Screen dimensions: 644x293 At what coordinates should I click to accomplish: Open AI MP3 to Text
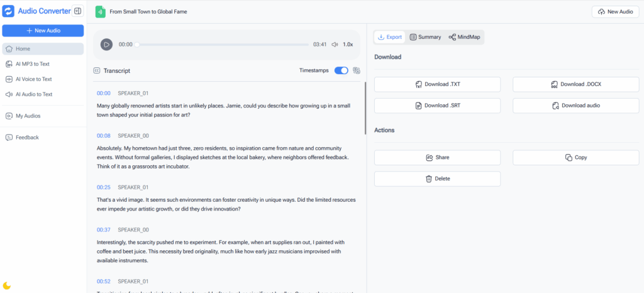43,64
